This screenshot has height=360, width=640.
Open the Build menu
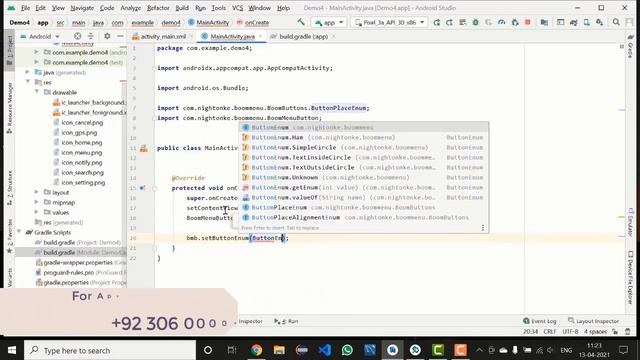[x=182, y=8]
